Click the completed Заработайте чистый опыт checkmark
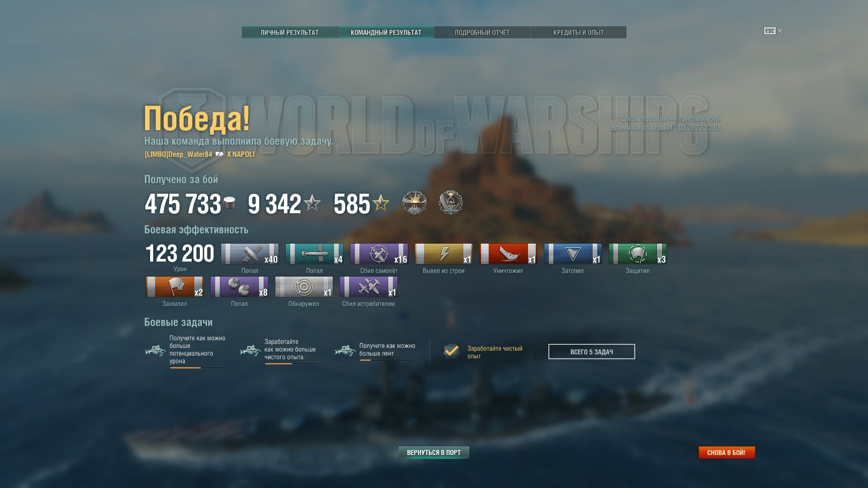This screenshot has height=488, width=868. point(451,351)
